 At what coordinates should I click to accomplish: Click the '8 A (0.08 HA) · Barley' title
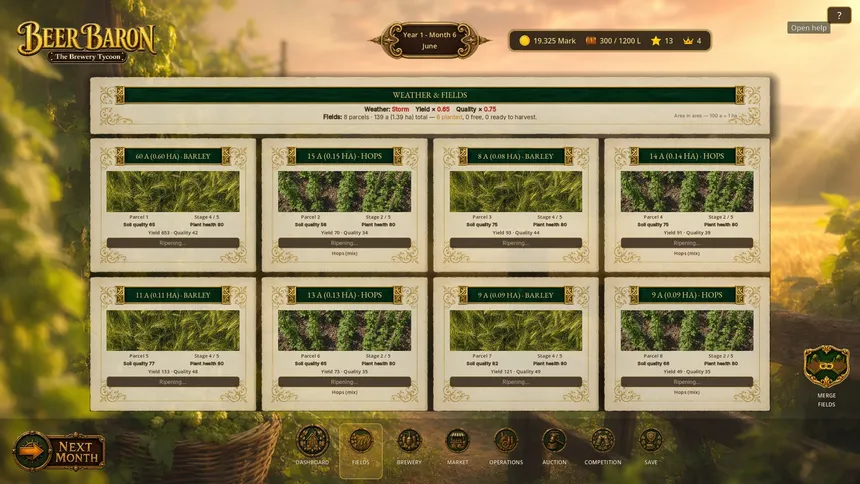point(516,156)
